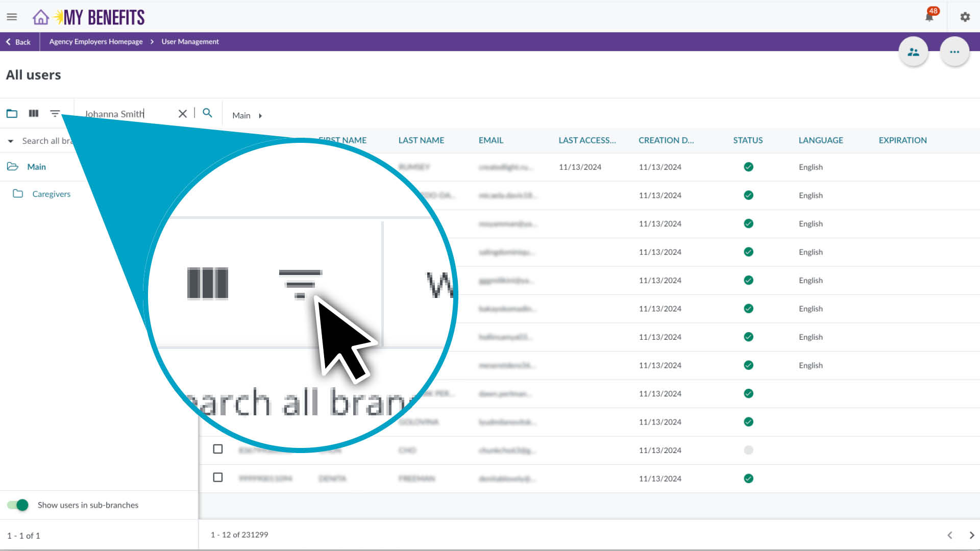Open the hamburger menu at top left
Screen dimensions: 980x551
click(12, 16)
